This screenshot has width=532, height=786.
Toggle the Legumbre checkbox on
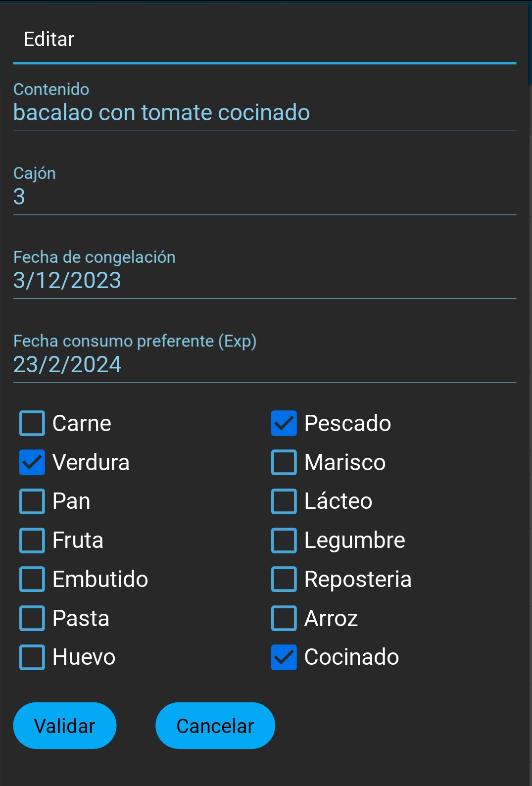pos(284,540)
